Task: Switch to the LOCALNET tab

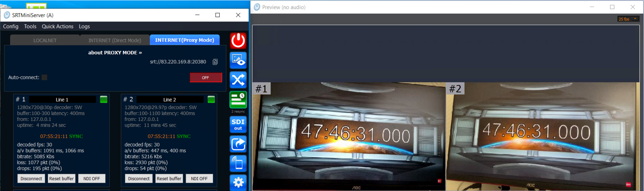Action: tap(45, 40)
